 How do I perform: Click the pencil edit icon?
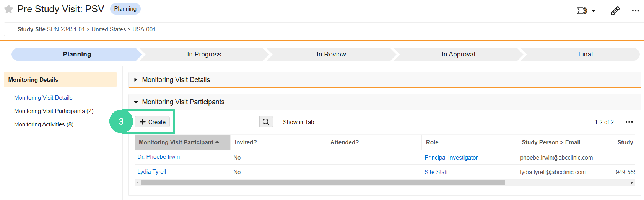(615, 11)
